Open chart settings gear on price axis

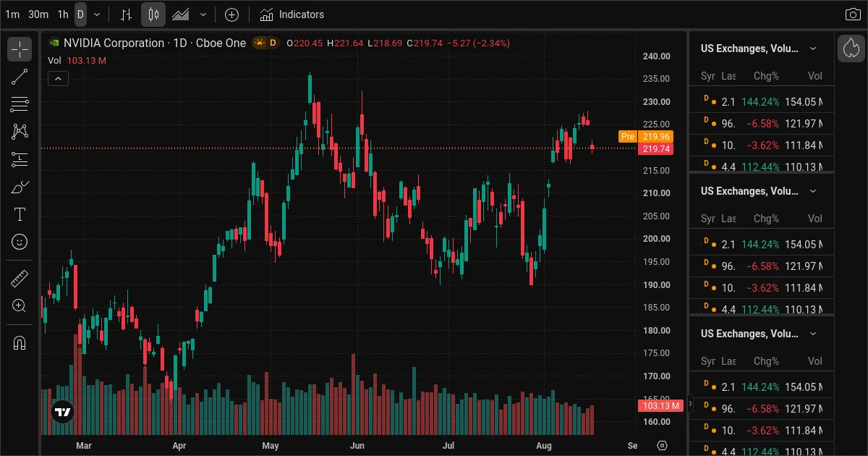[x=662, y=445]
